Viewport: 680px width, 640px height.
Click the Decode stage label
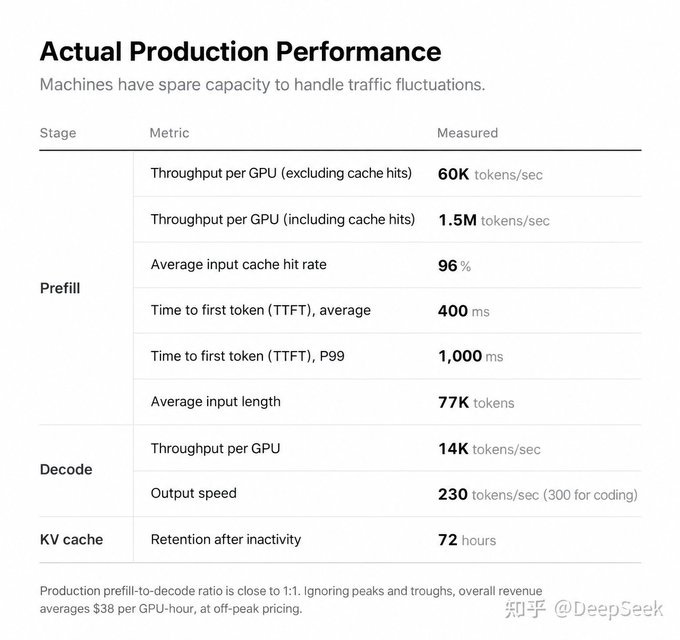[66, 470]
